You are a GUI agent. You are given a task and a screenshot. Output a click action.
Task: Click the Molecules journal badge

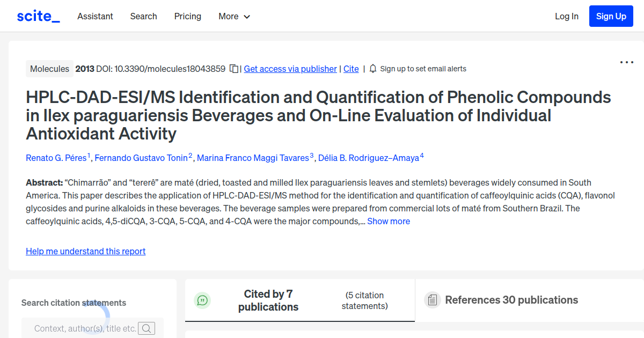49,69
